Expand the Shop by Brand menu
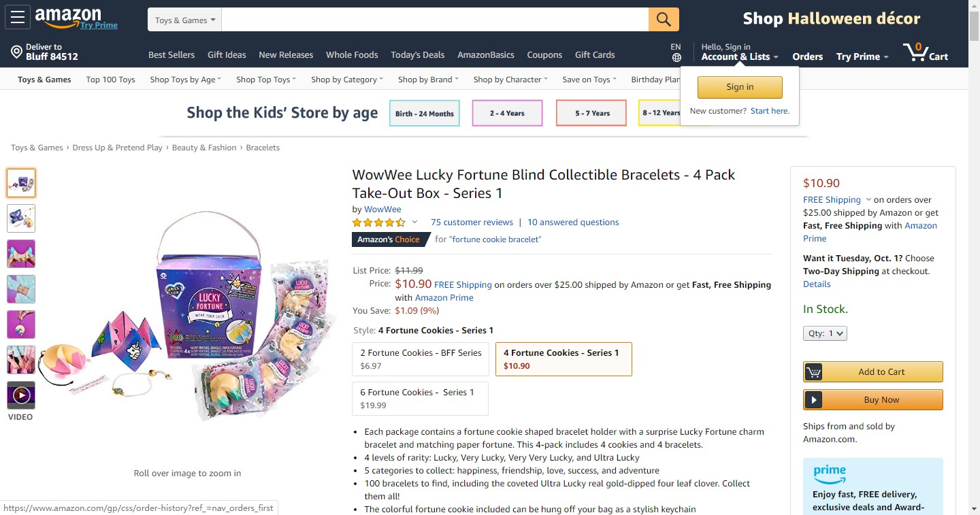 [428, 80]
